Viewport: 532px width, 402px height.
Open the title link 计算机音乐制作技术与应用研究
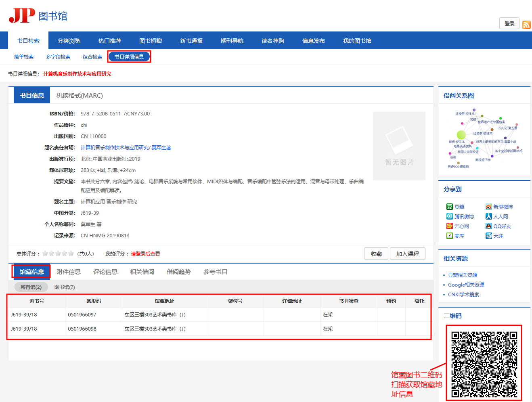tap(115, 148)
